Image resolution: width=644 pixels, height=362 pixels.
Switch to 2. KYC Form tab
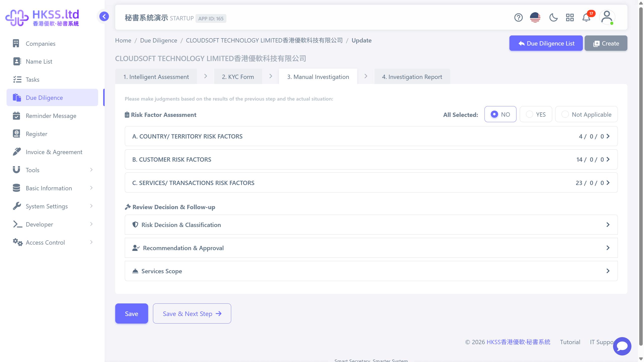(238, 77)
